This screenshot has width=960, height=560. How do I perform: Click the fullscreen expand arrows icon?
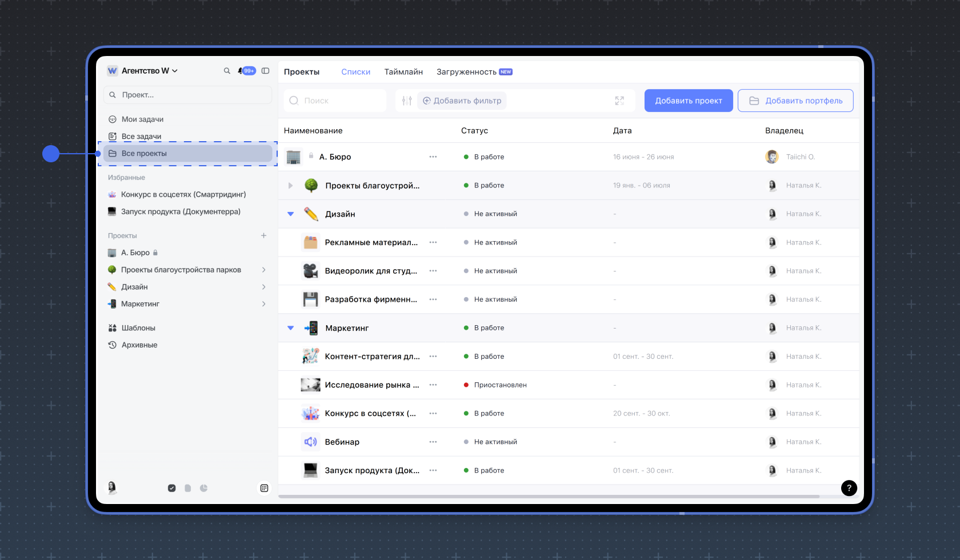point(619,101)
